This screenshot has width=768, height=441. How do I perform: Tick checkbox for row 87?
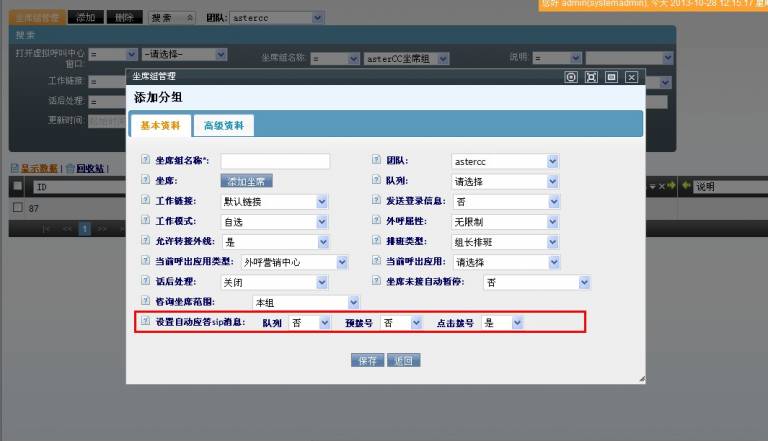tap(18, 207)
